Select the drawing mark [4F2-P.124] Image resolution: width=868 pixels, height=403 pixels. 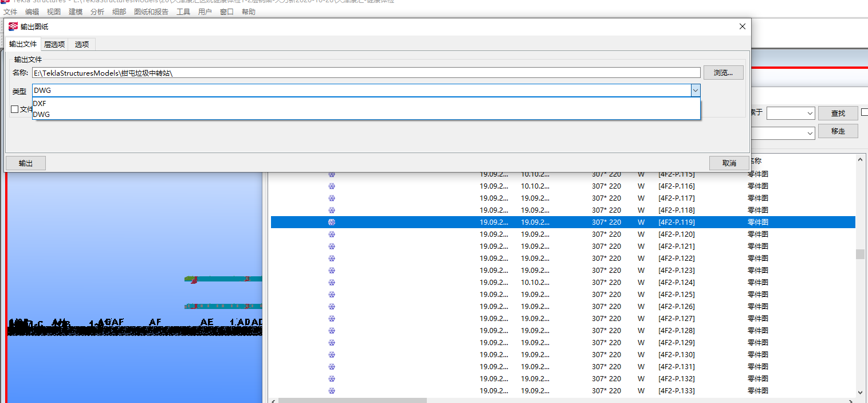676,282
